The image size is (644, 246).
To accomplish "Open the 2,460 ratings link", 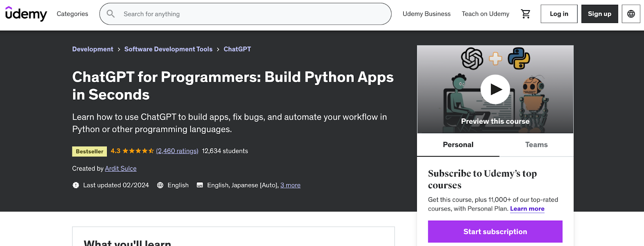I will point(177,151).
